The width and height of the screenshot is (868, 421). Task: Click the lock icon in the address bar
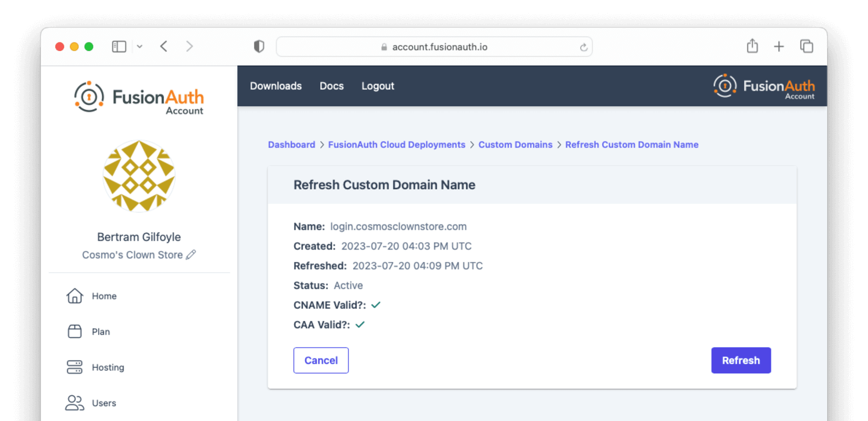[384, 47]
